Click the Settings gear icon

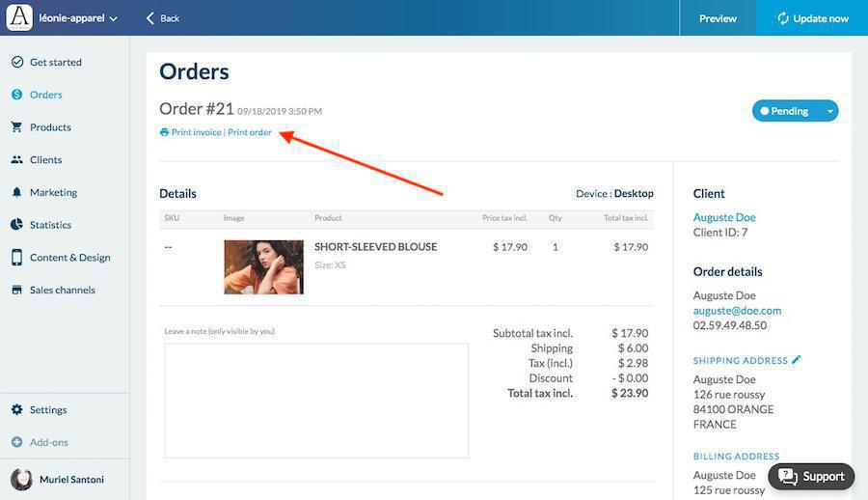coord(17,409)
